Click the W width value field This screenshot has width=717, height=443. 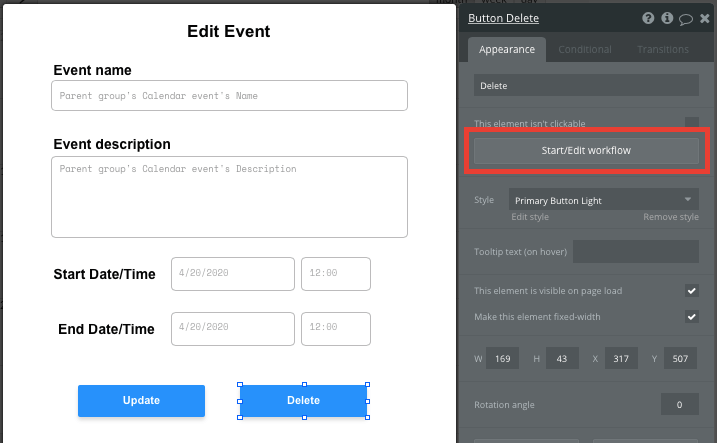(503, 358)
